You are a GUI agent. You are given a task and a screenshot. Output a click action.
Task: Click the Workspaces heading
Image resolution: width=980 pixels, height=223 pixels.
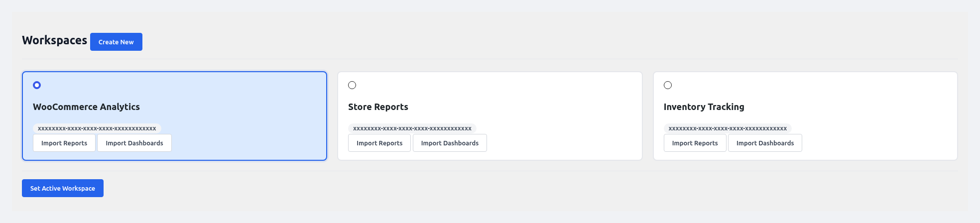click(54, 40)
